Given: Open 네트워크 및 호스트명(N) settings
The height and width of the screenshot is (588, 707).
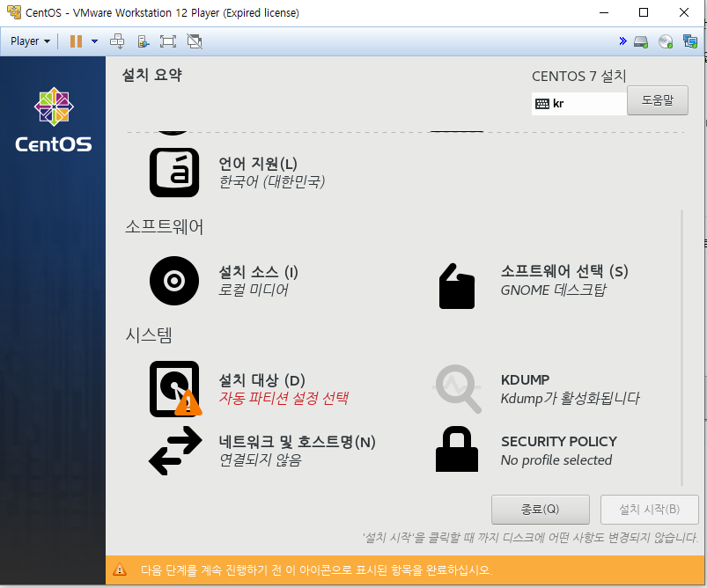Looking at the screenshot, I should pyautogui.click(x=297, y=442).
